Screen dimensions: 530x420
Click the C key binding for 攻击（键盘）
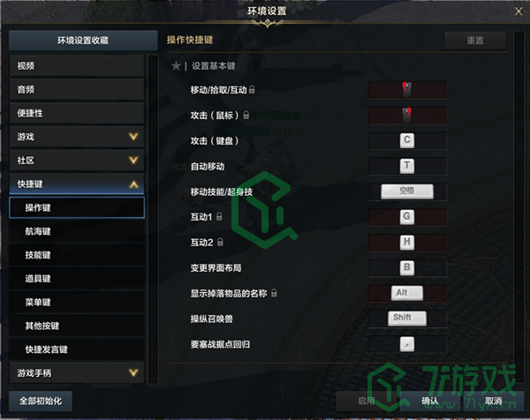tap(407, 140)
